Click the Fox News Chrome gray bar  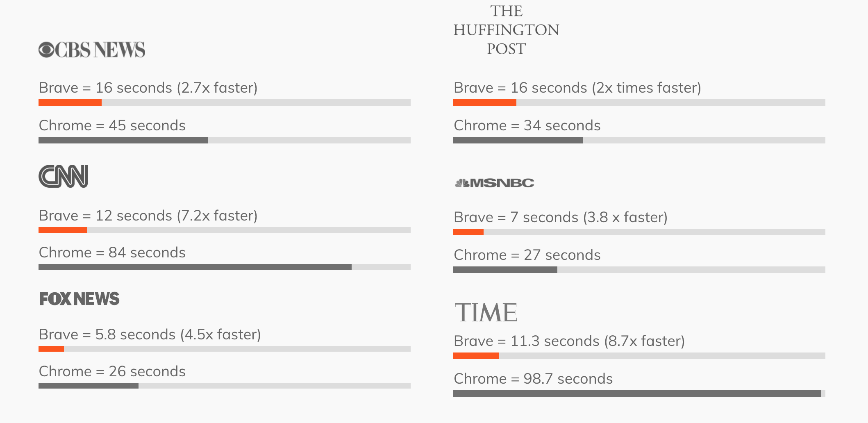pyautogui.click(x=89, y=386)
